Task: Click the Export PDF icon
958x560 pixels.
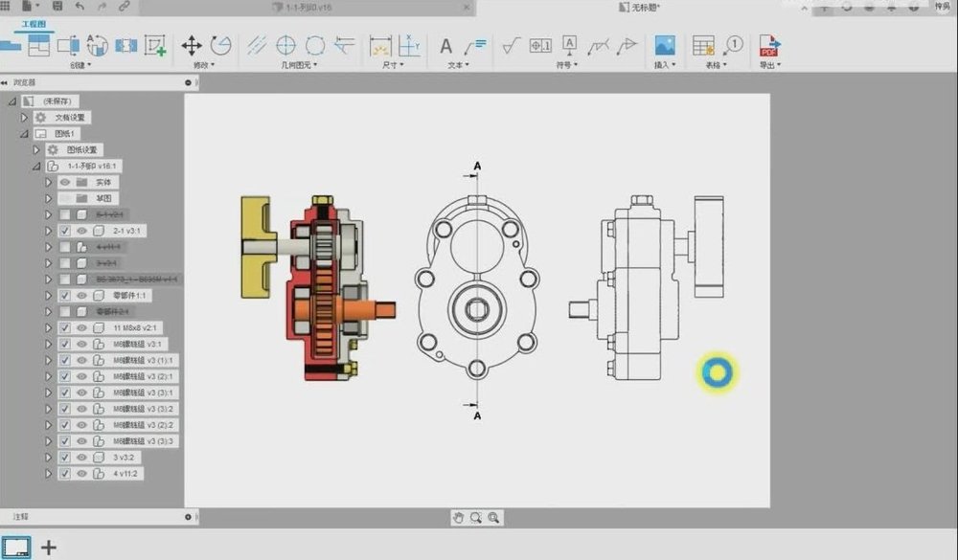Action: tap(769, 46)
